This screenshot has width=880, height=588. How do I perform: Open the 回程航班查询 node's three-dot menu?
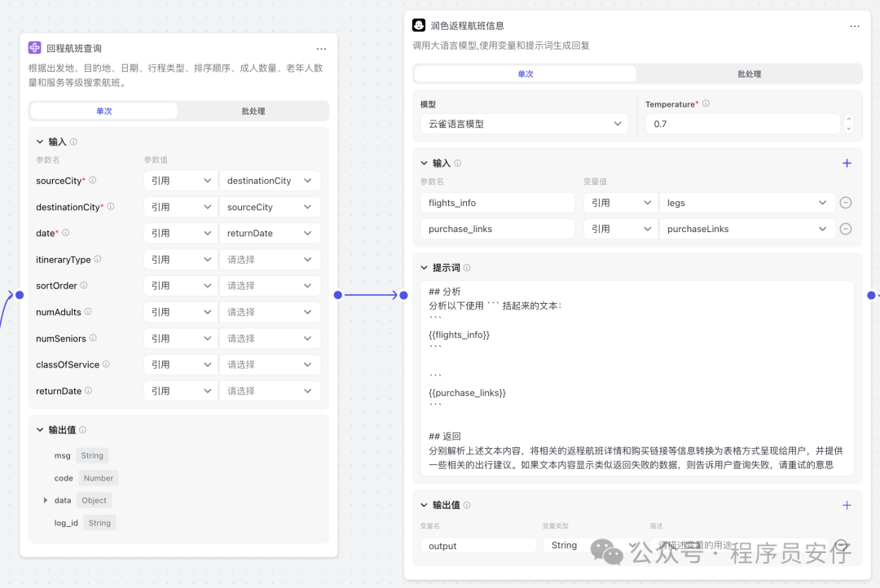click(322, 49)
